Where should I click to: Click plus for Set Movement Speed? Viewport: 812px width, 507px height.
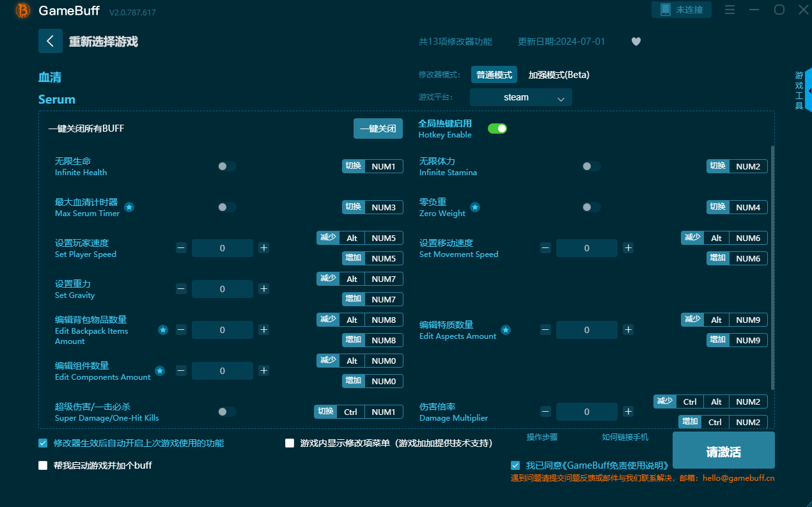pyautogui.click(x=629, y=248)
